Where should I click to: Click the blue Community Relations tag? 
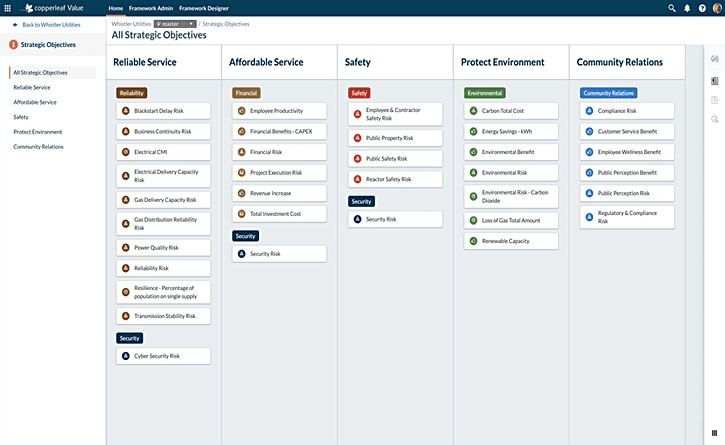click(608, 93)
